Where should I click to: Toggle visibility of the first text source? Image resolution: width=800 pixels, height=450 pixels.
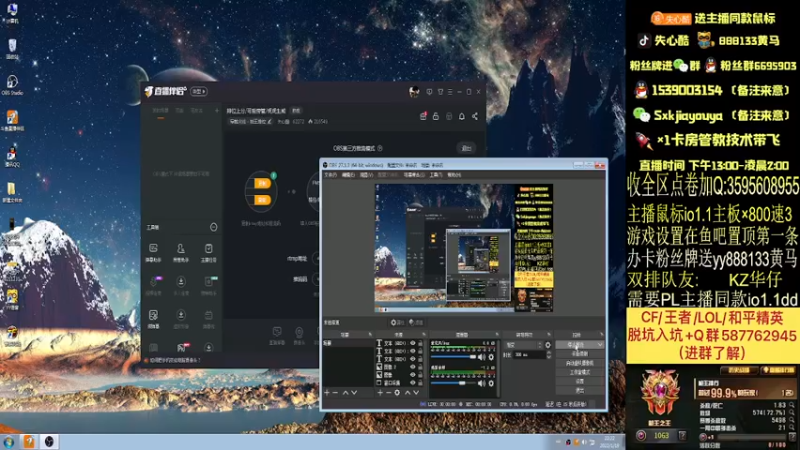click(412, 343)
